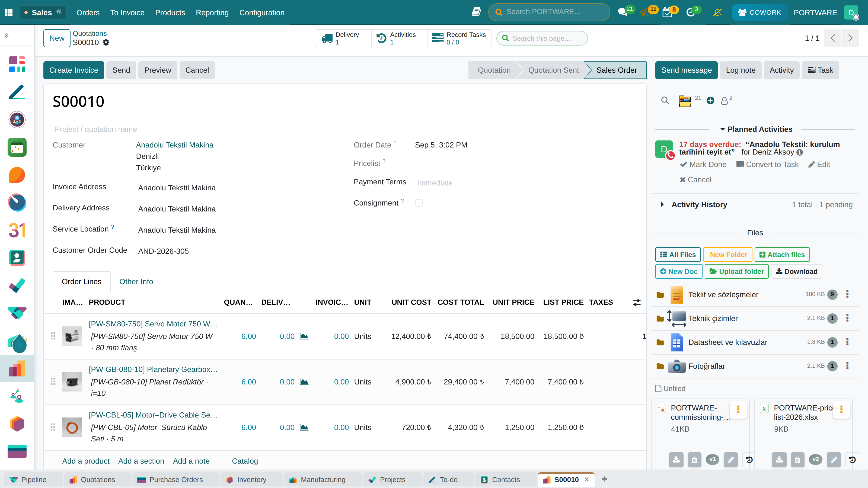Open column options adjust icon in order lines
Screen dimensions: 868x488
[636, 303]
